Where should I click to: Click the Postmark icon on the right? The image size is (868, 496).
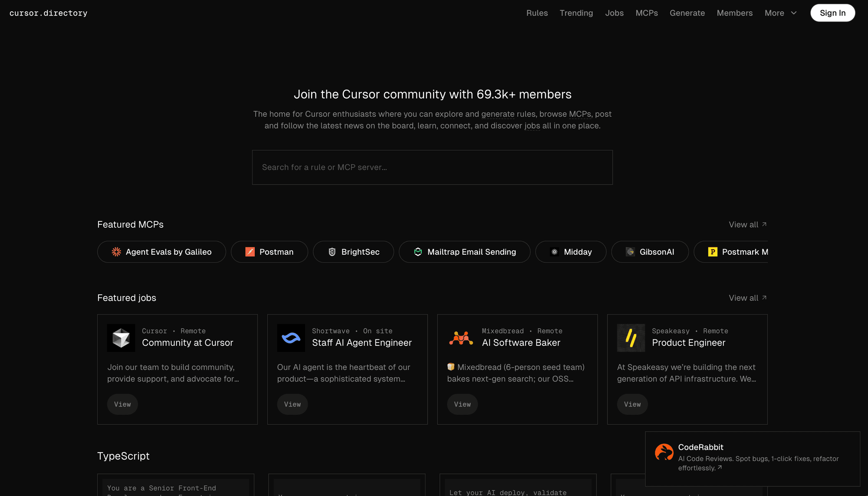712,252
